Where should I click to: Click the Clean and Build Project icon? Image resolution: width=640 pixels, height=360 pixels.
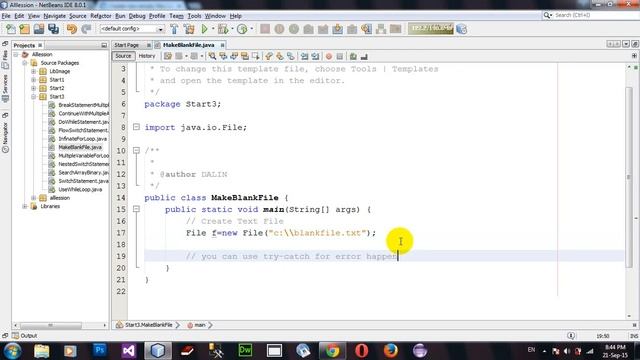189,29
